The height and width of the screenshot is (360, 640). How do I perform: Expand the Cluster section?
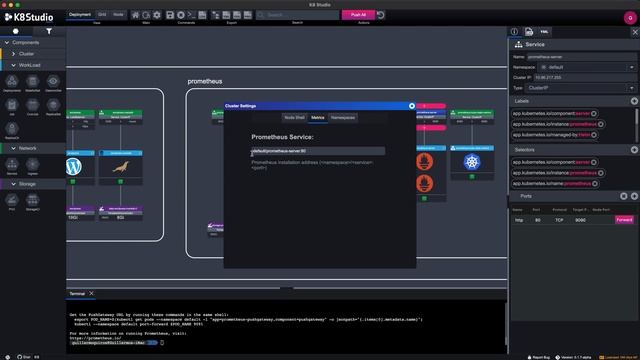click(x=13, y=54)
